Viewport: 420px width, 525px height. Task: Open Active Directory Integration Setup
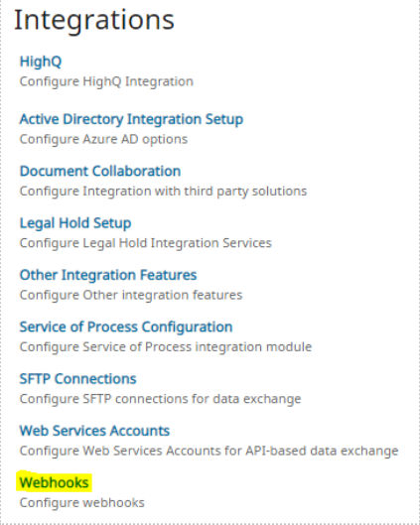click(x=131, y=119)
